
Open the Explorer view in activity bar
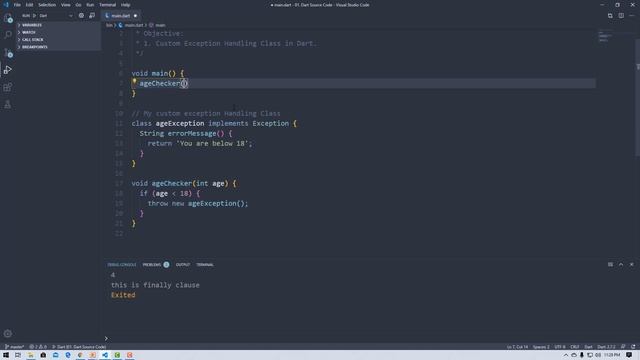click(x=8, y=18)
